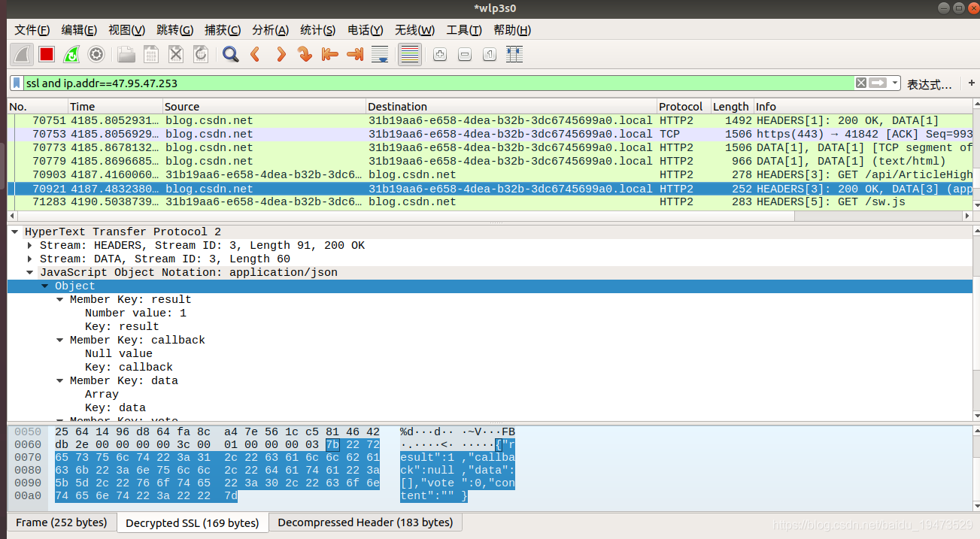Screen dimensions: 980x539
Task: Open the Find Packet tool with the magnifier icon
Action: (230, 53)
